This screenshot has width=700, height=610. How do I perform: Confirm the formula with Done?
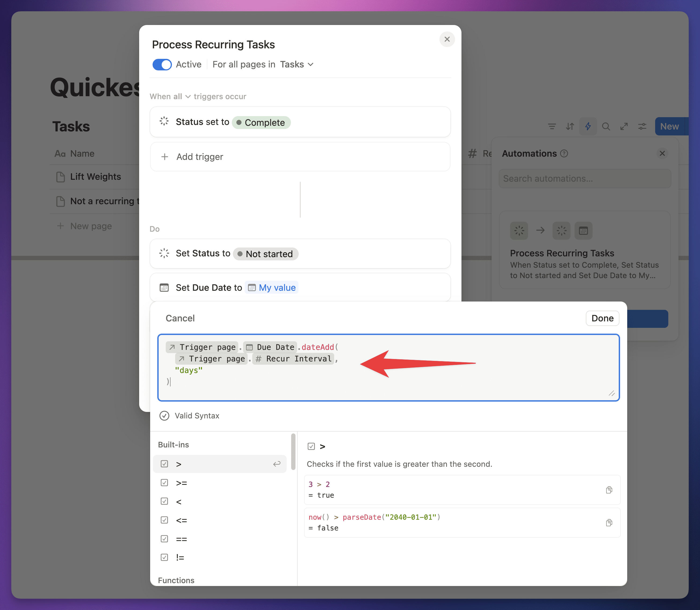click(x=602, y=318)
